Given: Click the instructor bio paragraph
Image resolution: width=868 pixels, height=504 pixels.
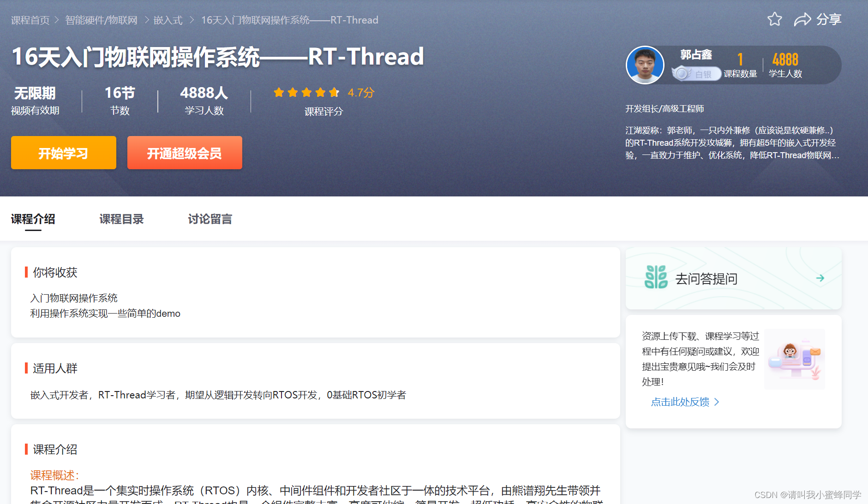Looking at the screenshot, I should [x=732, y=143].
